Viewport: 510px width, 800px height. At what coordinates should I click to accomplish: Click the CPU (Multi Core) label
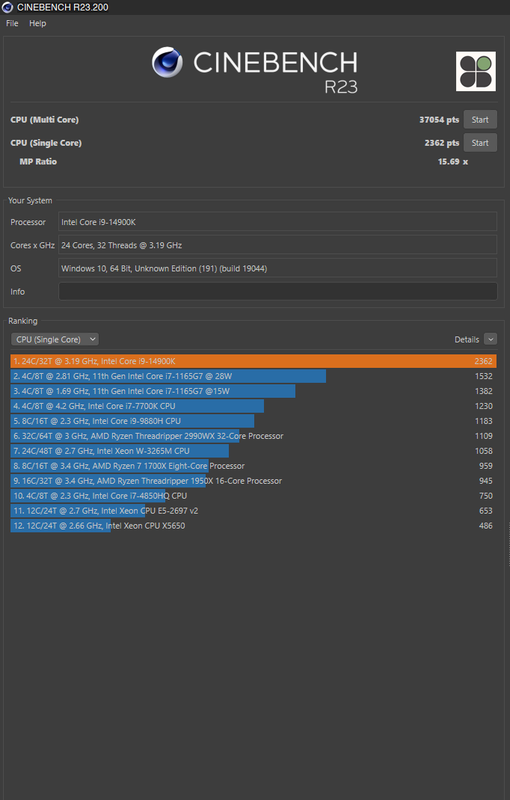44,120
